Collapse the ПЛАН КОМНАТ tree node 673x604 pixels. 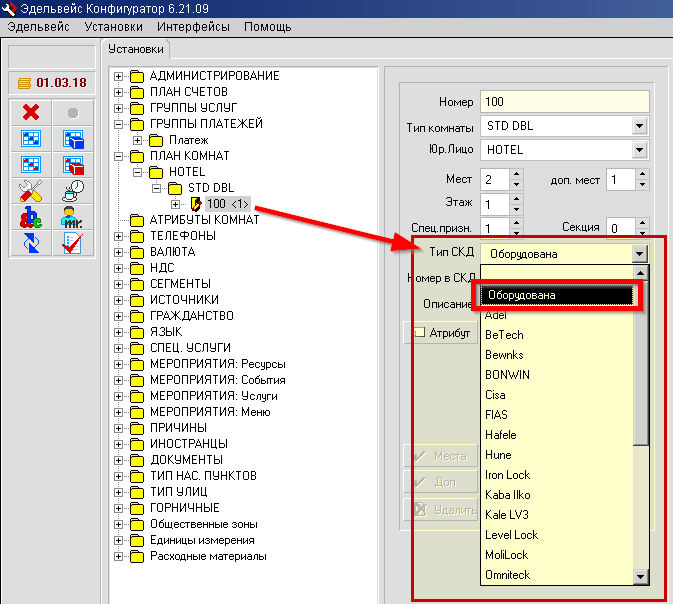(120, 156)
